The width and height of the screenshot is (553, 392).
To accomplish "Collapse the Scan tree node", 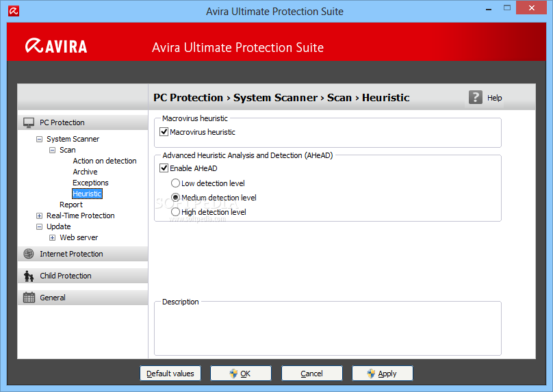I will point(52,151).
